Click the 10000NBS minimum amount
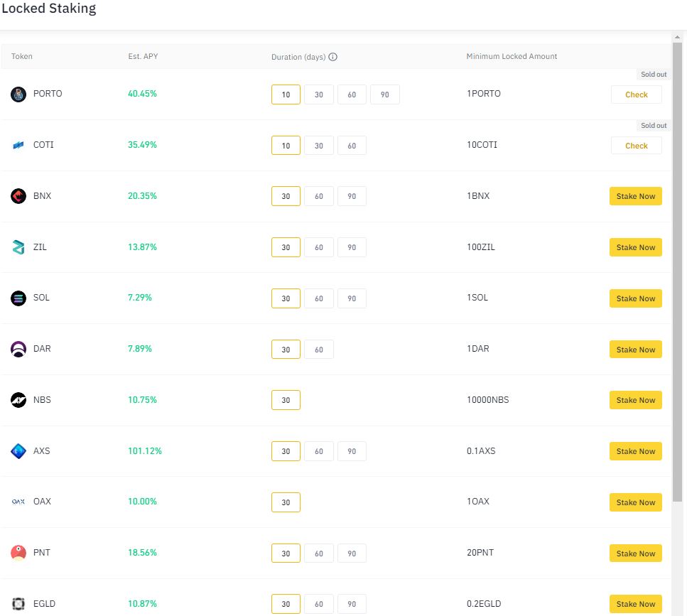The image size is (687, 616). pos(487,399)
